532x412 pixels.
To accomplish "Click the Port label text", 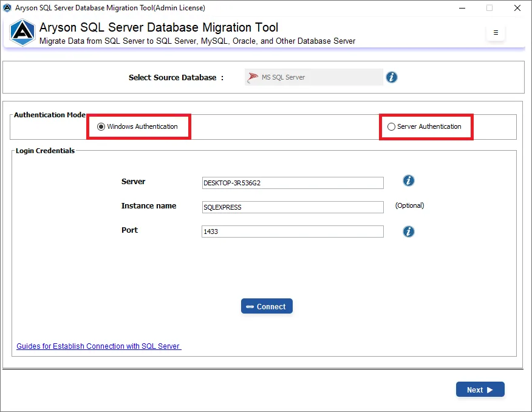I will pyautogui.click(x=129, y=230).
